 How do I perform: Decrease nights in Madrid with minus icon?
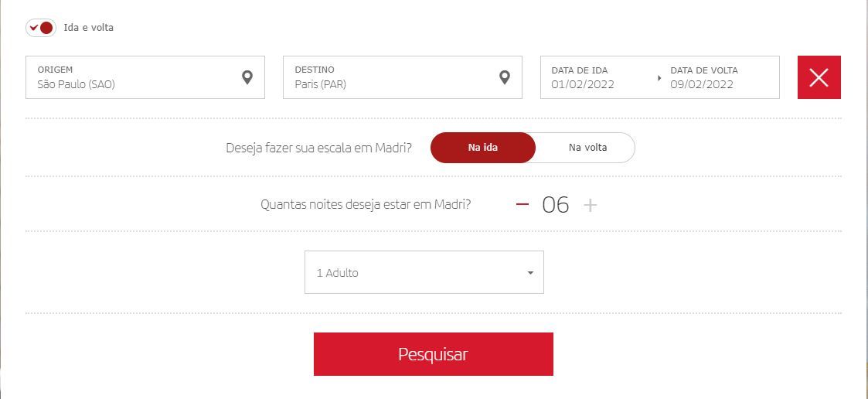click(x=522, y=204)
